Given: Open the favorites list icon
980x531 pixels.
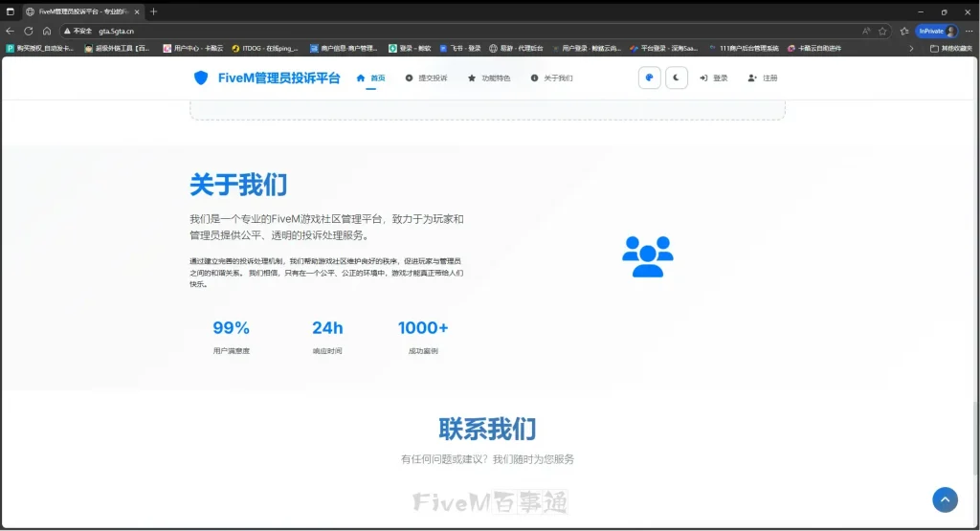Looking at the screenshot, I should pos(904,31).
